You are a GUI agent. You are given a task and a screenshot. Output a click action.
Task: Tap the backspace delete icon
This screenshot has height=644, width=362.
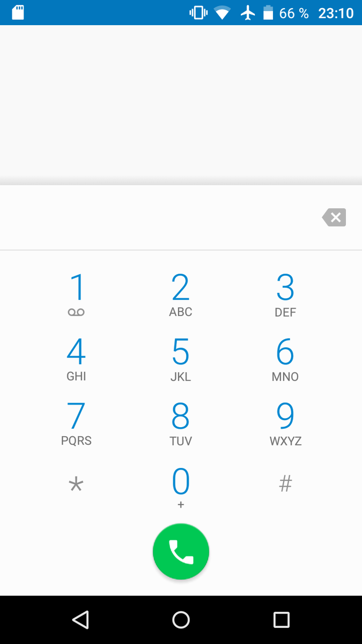(x=334, y=217)
